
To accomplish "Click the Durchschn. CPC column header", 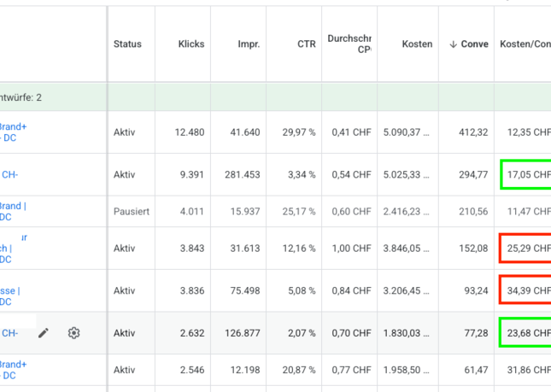I will [x=349, y=44].
